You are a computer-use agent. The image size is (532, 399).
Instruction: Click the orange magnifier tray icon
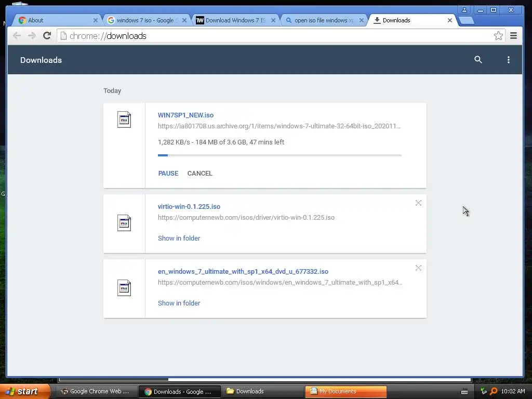click(x=494, y=391)
